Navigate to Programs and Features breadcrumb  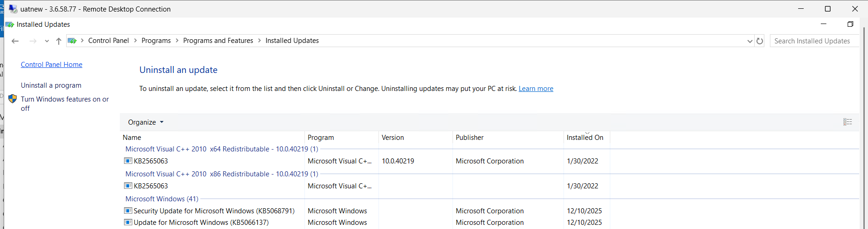coord(218,41)
